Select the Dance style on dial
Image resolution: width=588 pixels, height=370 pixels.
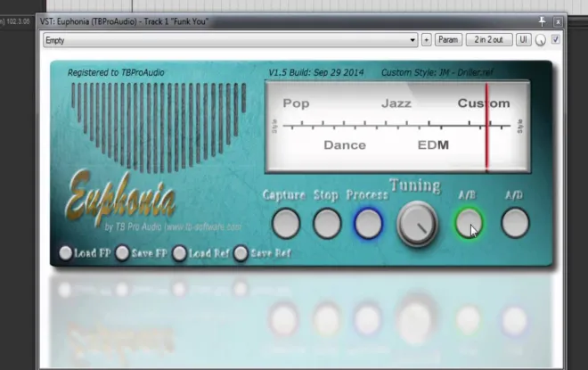coord(345,144)
